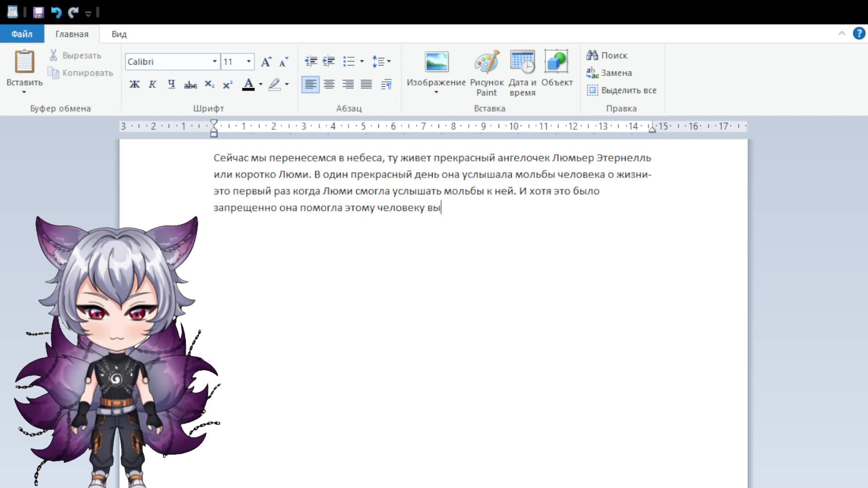This screenshot has width=868, height=488.
Task: Click the Undo arrow icon
Action: pyautogui.click(x=56, y=12)
